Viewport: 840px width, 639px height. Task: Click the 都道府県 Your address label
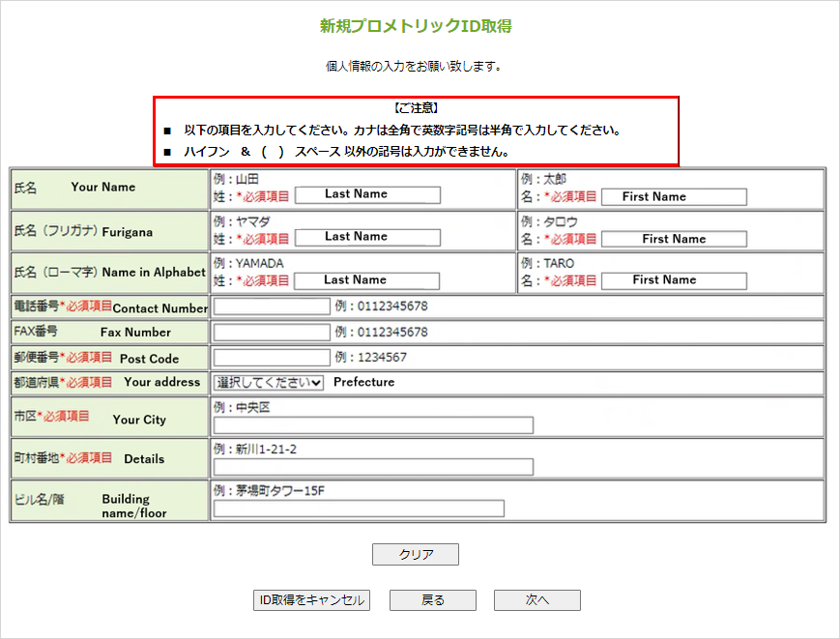(x=106, y=382)
